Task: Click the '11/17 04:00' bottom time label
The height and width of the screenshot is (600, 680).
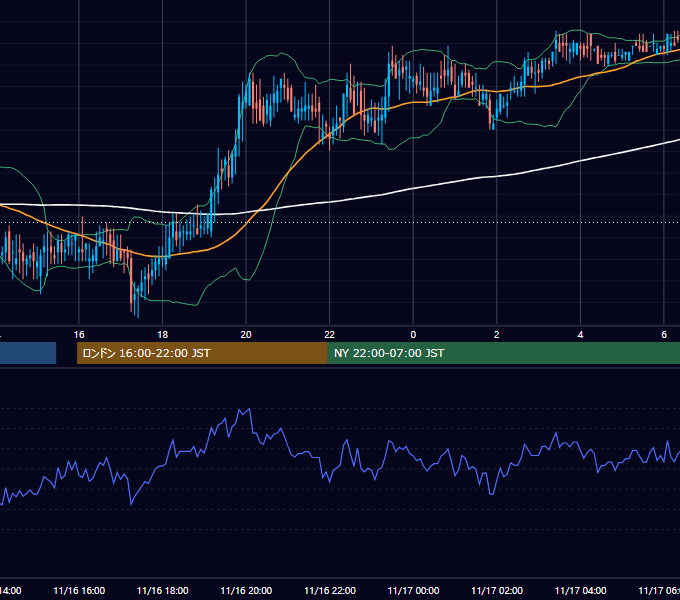Action: click(x=581, y=591)
